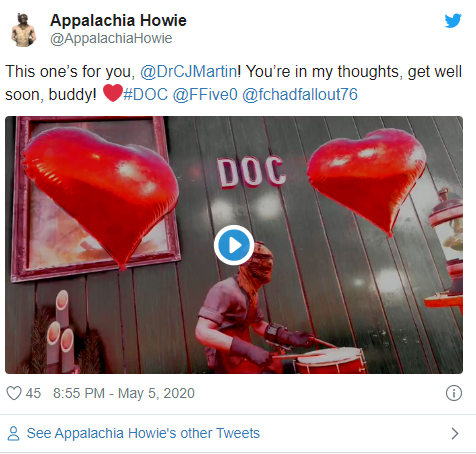Click the red heart emoji in the tweet
476x454 pixels.
point(113,93)
